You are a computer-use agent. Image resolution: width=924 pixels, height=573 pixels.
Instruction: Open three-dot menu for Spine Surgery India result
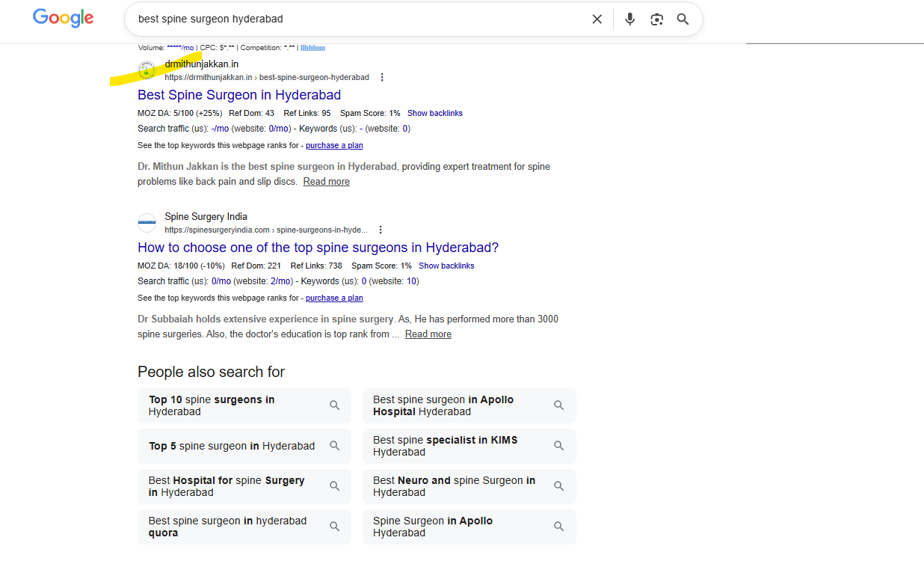tap(381, 230)
